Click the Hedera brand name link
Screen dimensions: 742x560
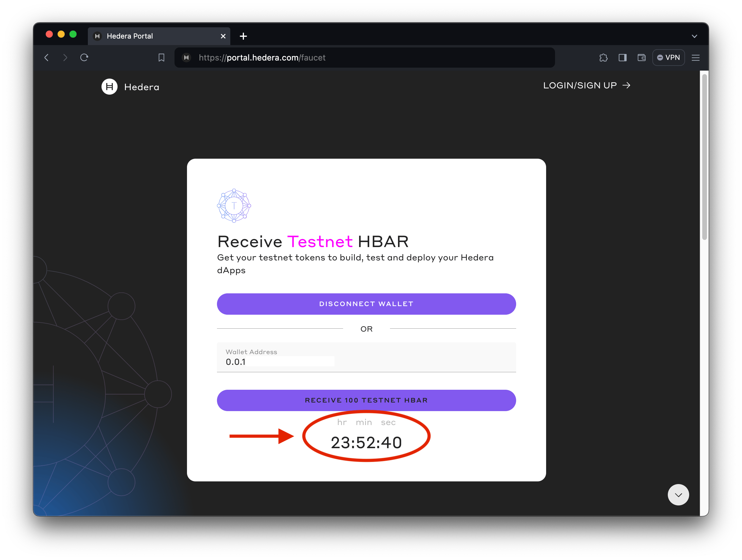pos(142,87)
